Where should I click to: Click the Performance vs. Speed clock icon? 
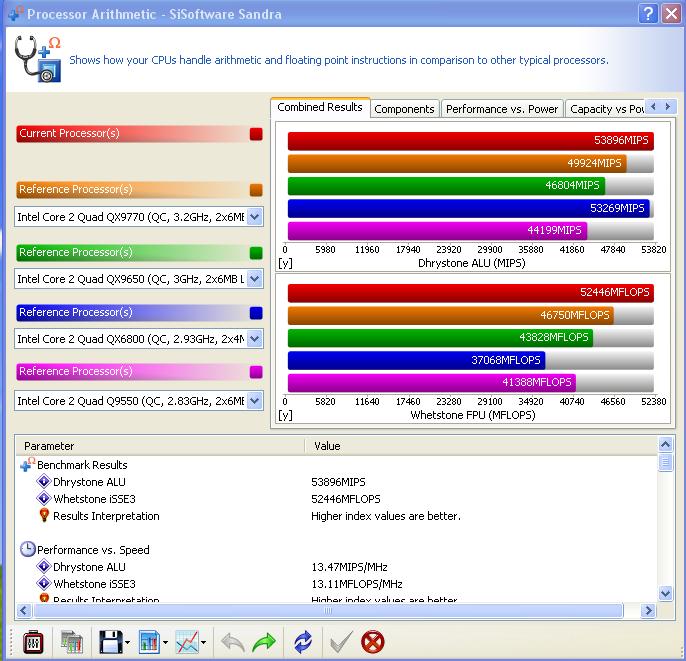point(28,549)
